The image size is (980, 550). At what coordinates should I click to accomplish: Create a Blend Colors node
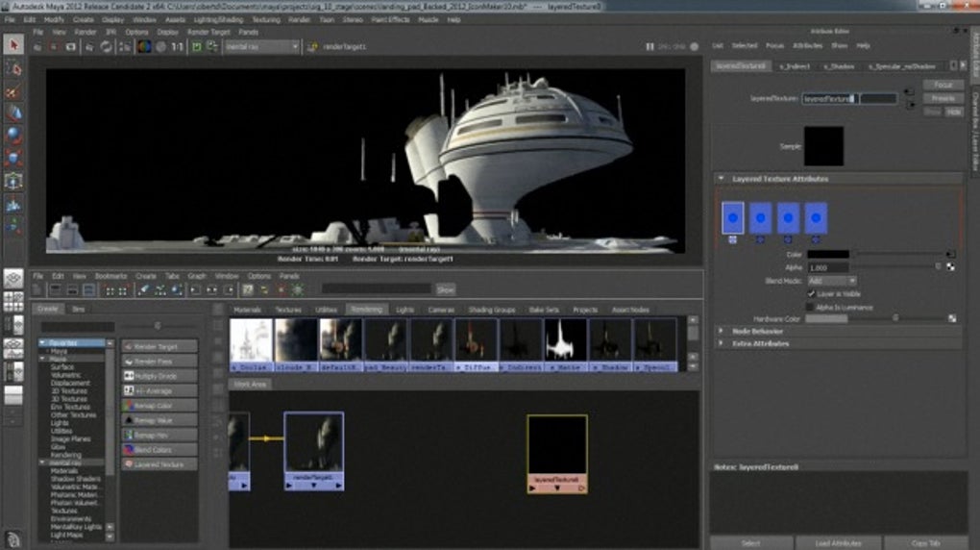pyautogui.click(x=159, y=450)
